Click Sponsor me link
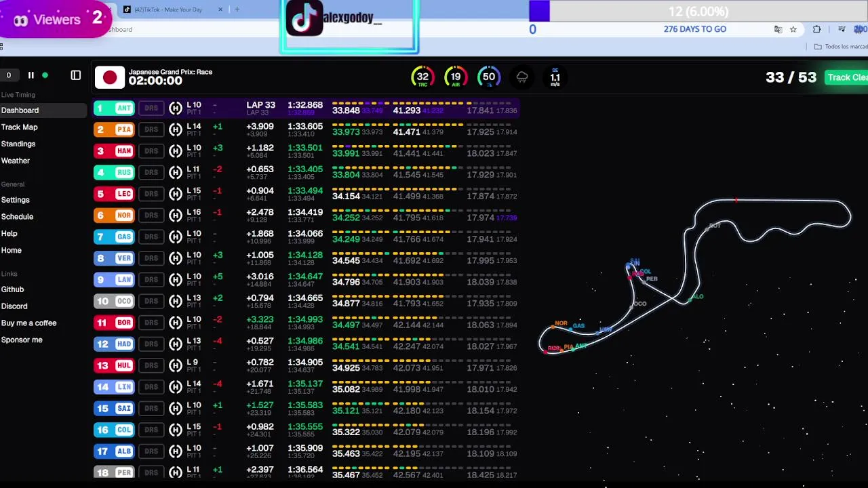 (22, 340)
